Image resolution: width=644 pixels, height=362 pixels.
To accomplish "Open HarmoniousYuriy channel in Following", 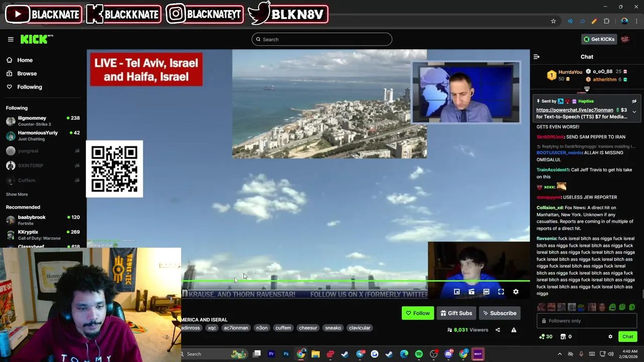I will [43, 136].
